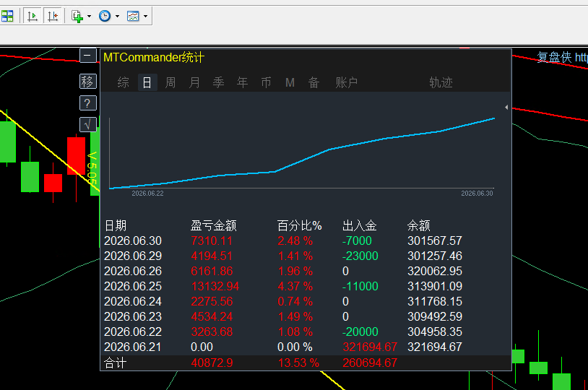Click the V 5.05 version label

[x=92, y=168]
